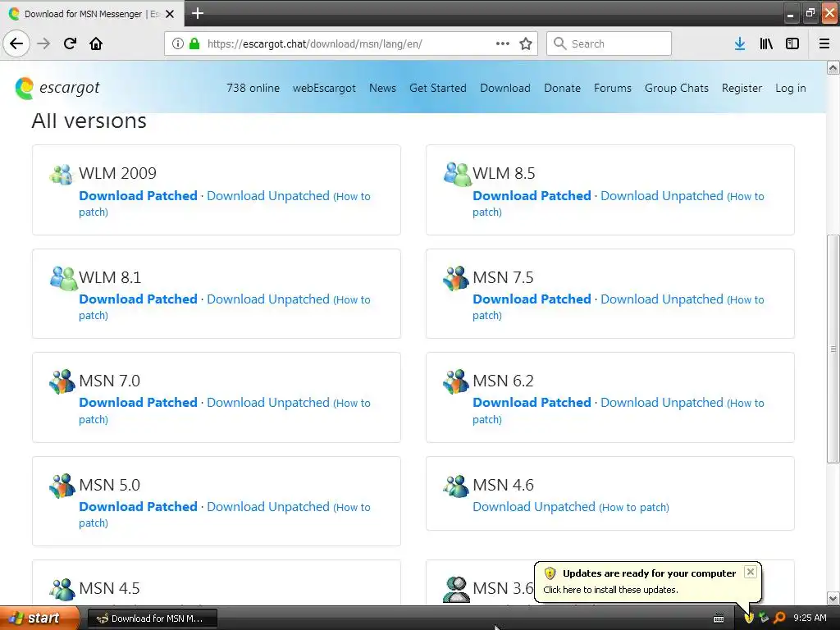Bookmark this page with the star
840x630 pixels.
pos(526,43)
